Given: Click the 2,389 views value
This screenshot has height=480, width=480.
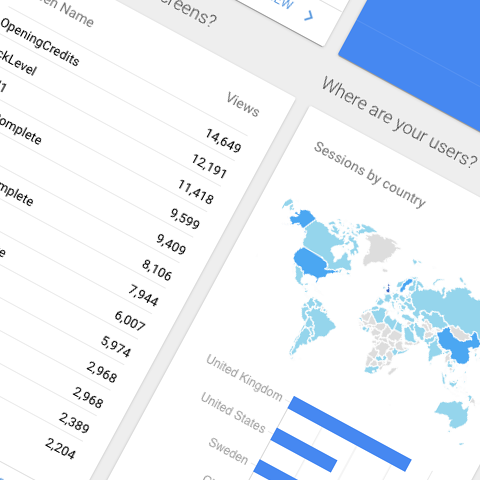Looking at the screenshot, I should pos(74,423).
